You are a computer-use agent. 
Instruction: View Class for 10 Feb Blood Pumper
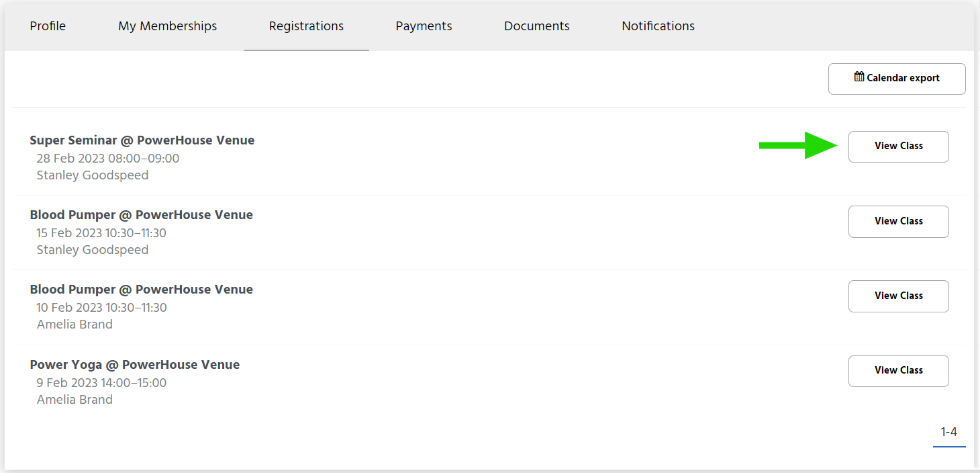(898, 296)
